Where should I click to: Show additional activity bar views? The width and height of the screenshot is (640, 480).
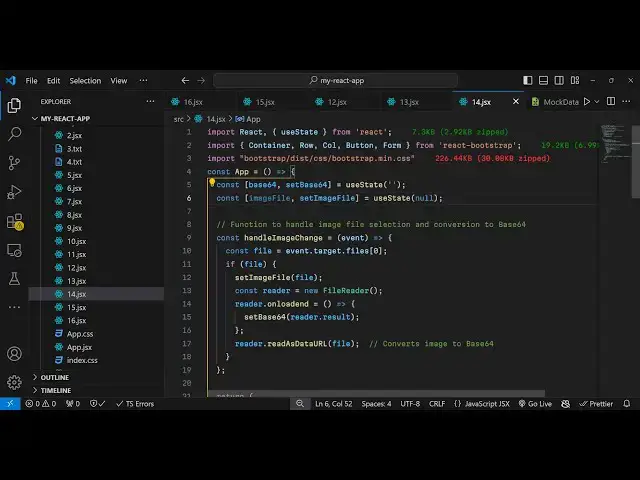click(x=14, y=307)
